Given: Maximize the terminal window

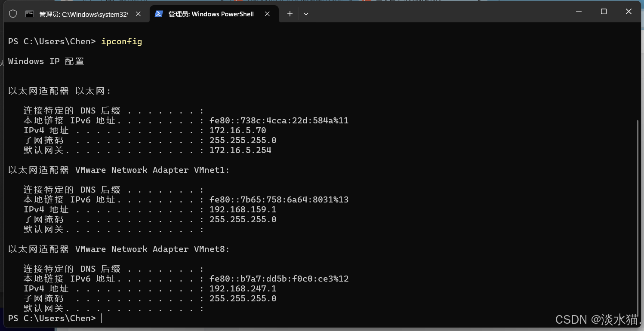Looking at the screenshot, I should click(604, 12).
